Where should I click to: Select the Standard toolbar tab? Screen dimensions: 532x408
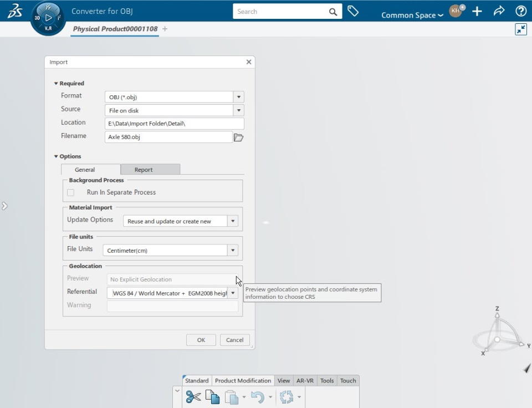197,380
